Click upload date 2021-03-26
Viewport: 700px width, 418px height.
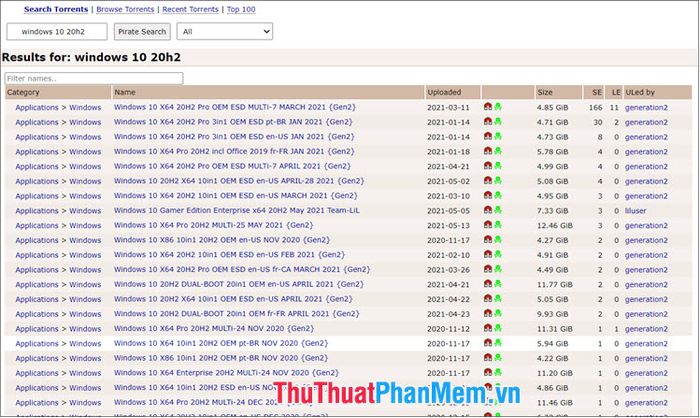click(448, 269)
